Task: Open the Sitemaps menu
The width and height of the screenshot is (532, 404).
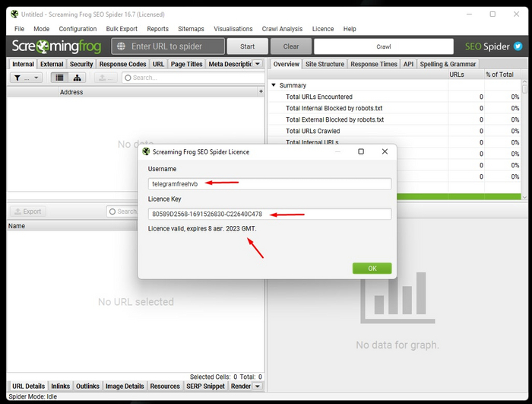Action: click(191, 29)
